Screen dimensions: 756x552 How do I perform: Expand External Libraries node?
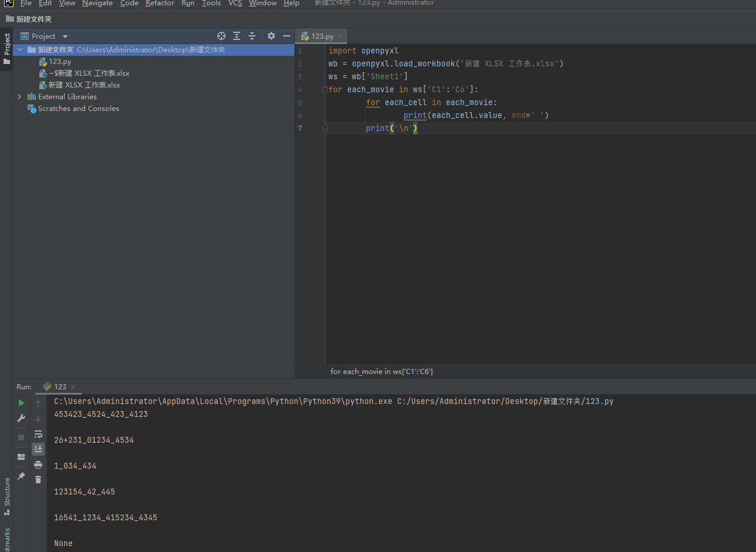tap(19, 97)
